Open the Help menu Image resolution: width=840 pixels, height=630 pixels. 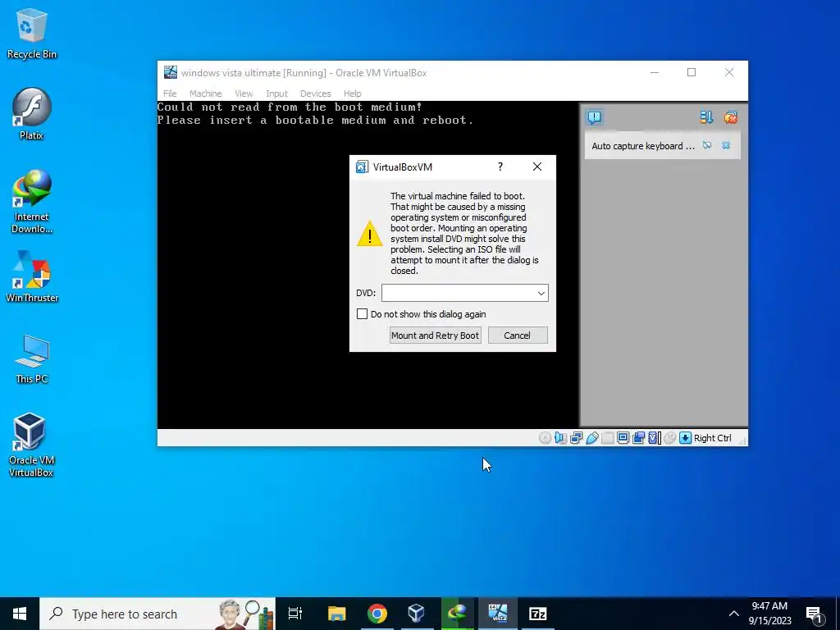coord(353,94)
